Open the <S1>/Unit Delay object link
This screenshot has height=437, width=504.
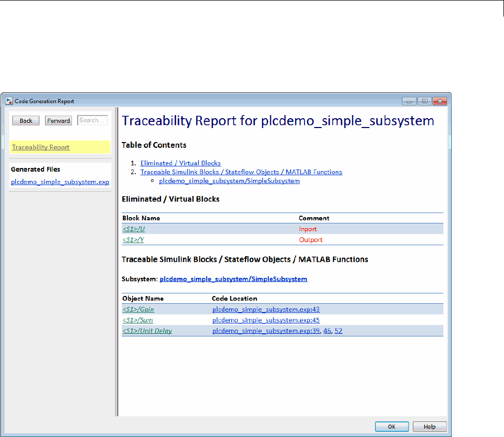click(147, 331)
